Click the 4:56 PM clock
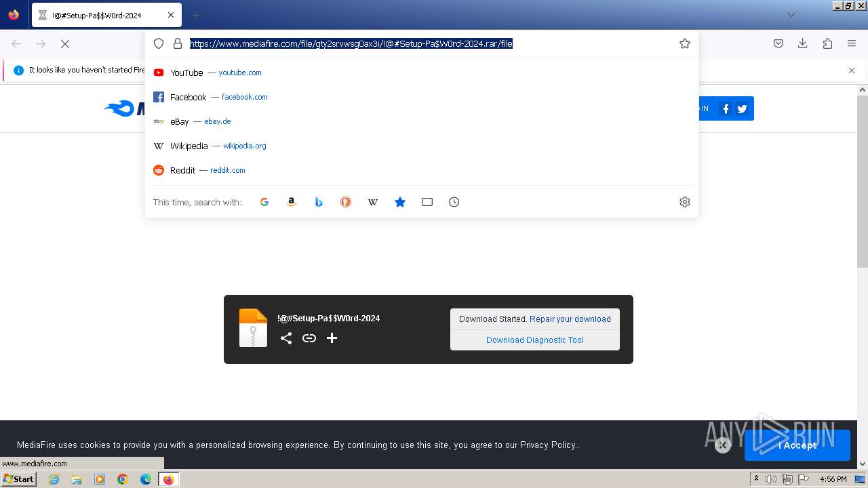This screenshot has width=868, height=488. 833,479
